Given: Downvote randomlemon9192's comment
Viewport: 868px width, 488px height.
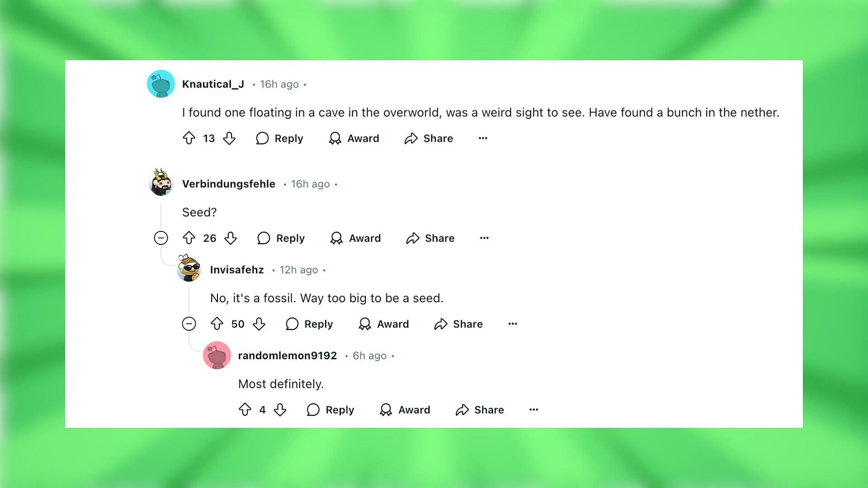Looking at the screenshot, I should point(280,410).
